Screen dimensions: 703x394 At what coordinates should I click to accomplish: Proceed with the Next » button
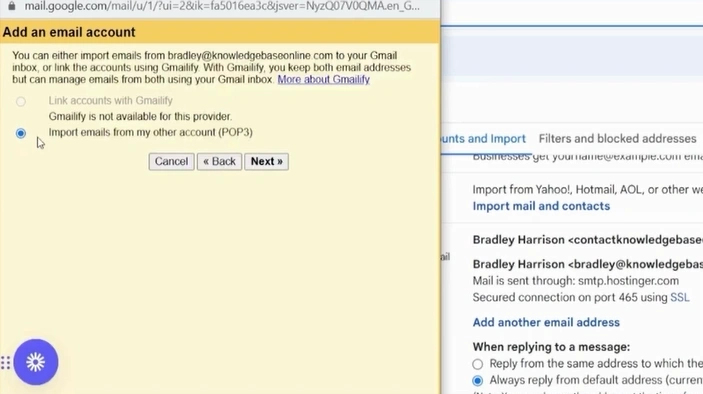[266, 161]
